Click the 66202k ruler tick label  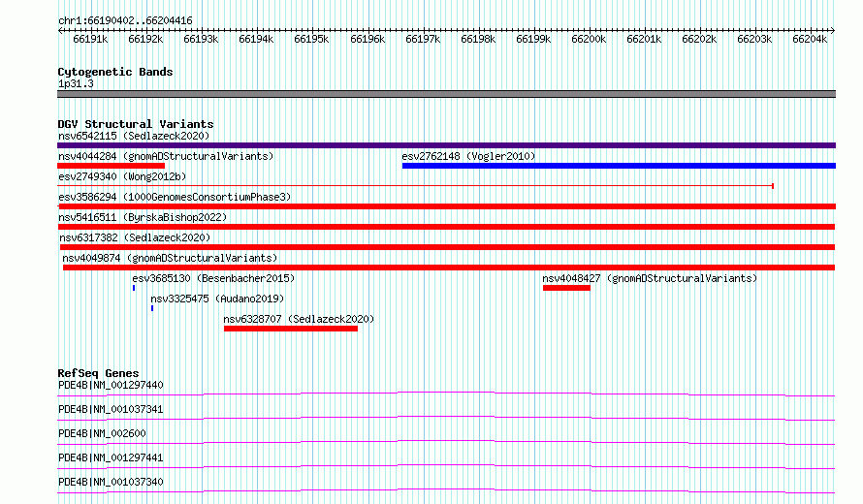[x=699, y=39]
